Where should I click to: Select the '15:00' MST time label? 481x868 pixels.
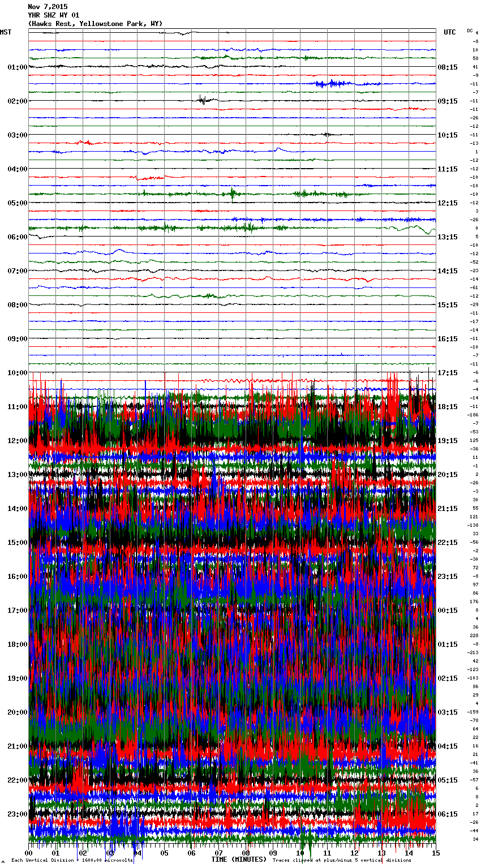[x=18, y=543]
